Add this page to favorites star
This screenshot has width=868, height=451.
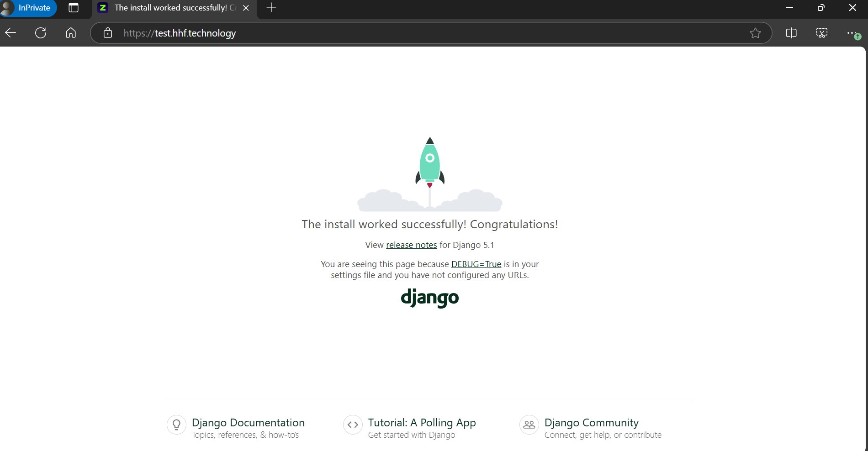(x=755, y=33)
